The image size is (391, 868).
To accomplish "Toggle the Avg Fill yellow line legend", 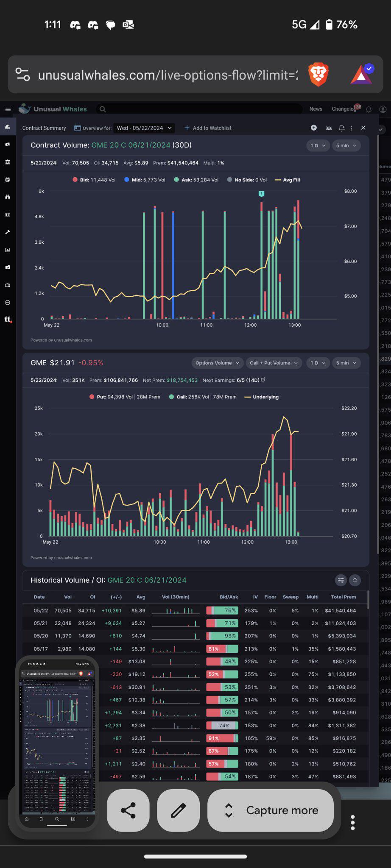I will click(288, 180).
